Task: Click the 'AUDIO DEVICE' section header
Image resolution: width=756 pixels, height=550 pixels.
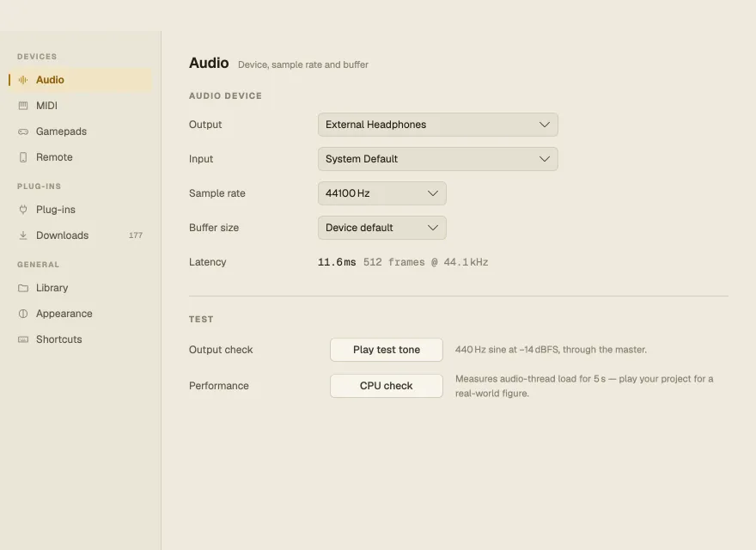Action: pyautogui.click(x=225, y=96)
